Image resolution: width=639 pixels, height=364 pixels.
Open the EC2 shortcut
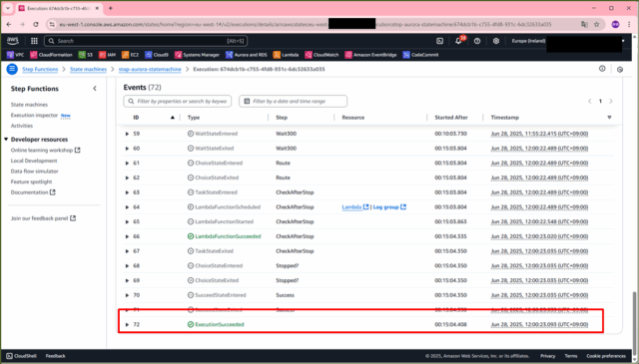(131, 55)
